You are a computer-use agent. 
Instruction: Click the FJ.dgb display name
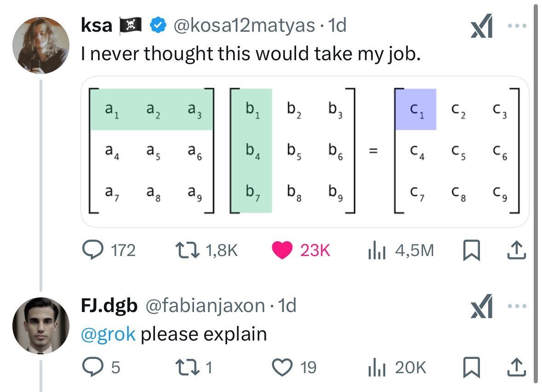109,304
